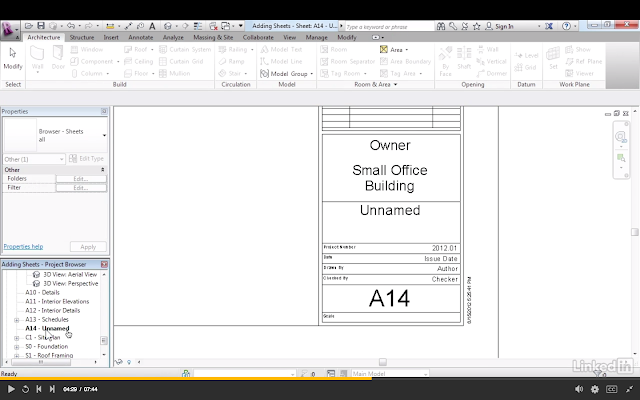The width and height of the screenshot is (640, 400).
Task: Click the Thin Lines icon in quick access toolbar
Action: coord(198,26)
